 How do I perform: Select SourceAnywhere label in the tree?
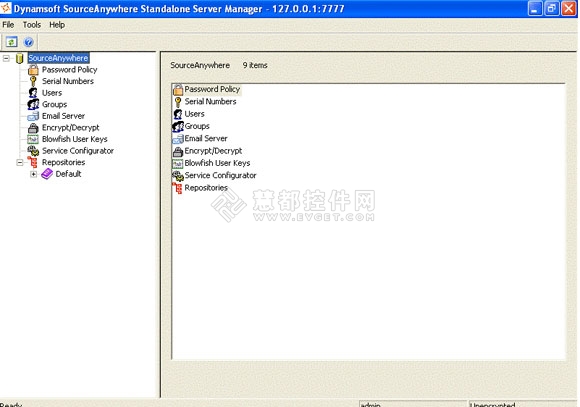tap(58, 58)
